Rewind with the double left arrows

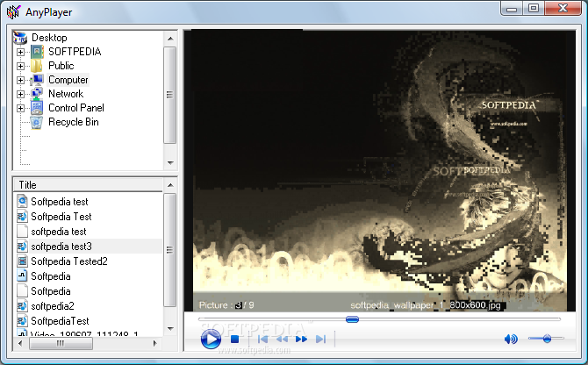[x=282, y=340]
